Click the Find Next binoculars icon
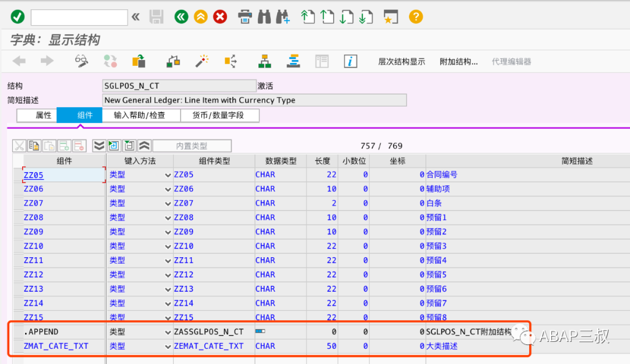The height and width of the screenshot is (364, 630). click(283, 17)
